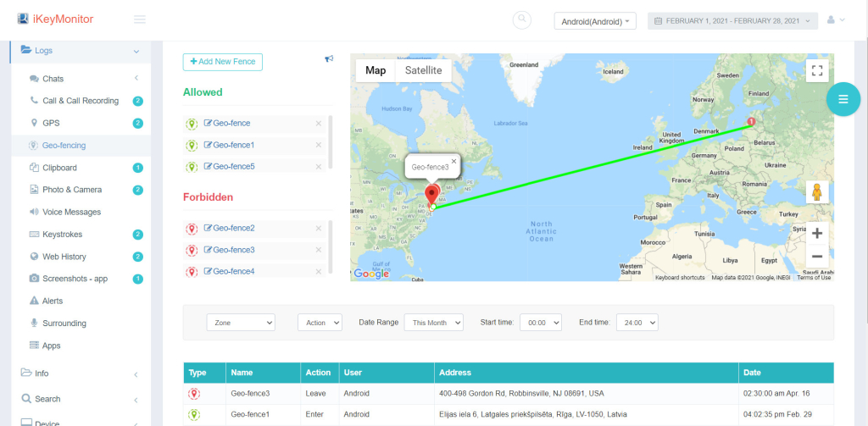Open the February date range picker
The image size is (868, 426).
pos(732,21)
